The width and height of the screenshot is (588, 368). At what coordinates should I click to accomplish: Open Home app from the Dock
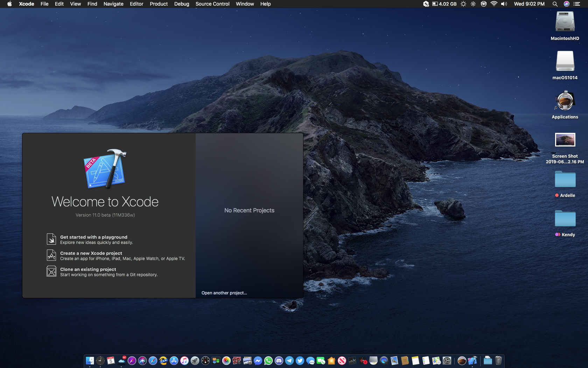coord(331,361)
